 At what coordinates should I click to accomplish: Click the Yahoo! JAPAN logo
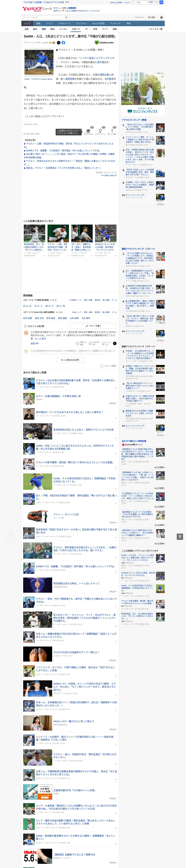tap(32, 9)
